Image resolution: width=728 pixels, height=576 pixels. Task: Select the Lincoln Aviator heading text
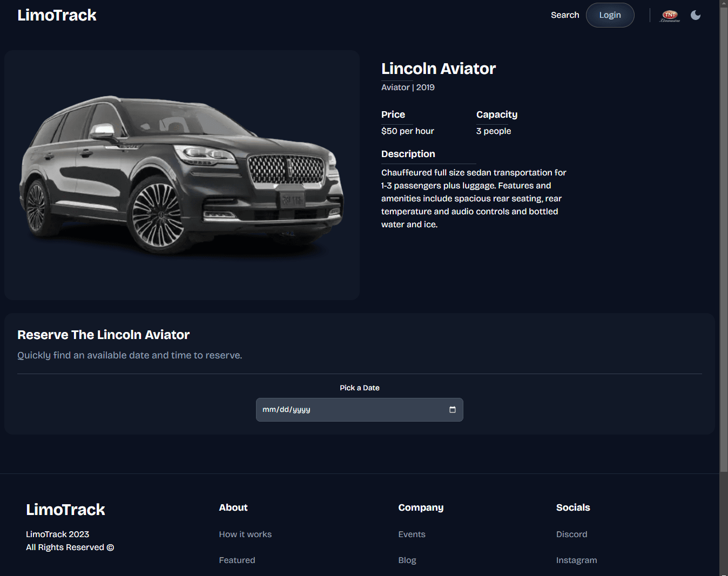coord(439,69)
